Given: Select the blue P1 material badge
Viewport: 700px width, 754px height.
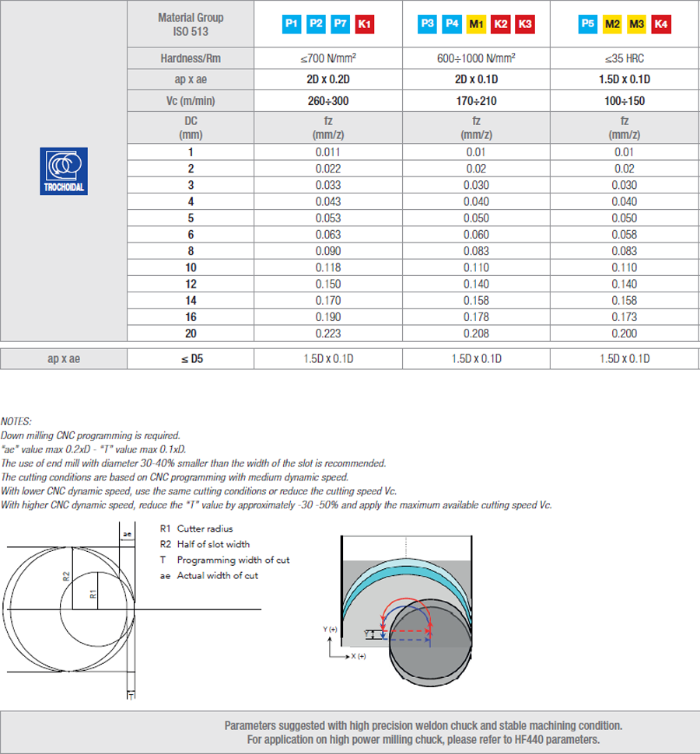Looking at the screenshot, I should [x=291, y=25].
